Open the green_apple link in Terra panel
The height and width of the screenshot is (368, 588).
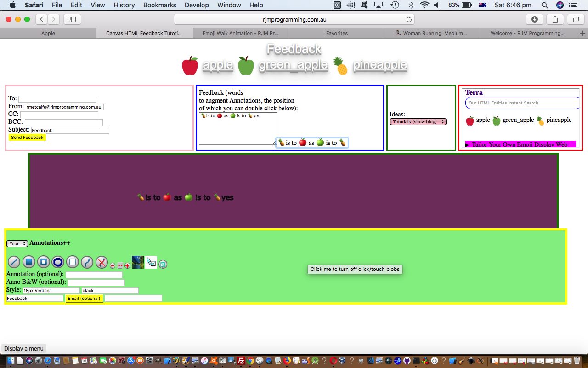(x=518, y=120)
